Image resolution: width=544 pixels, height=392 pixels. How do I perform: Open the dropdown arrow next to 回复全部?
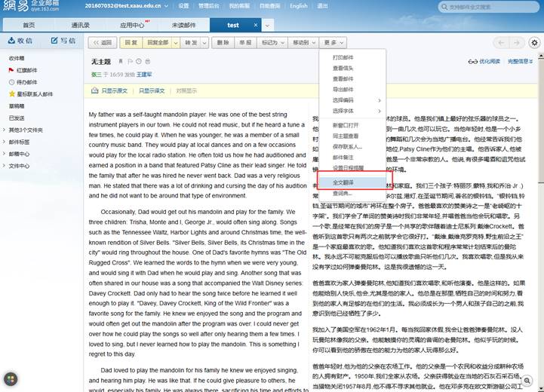(x=176, y=43)
